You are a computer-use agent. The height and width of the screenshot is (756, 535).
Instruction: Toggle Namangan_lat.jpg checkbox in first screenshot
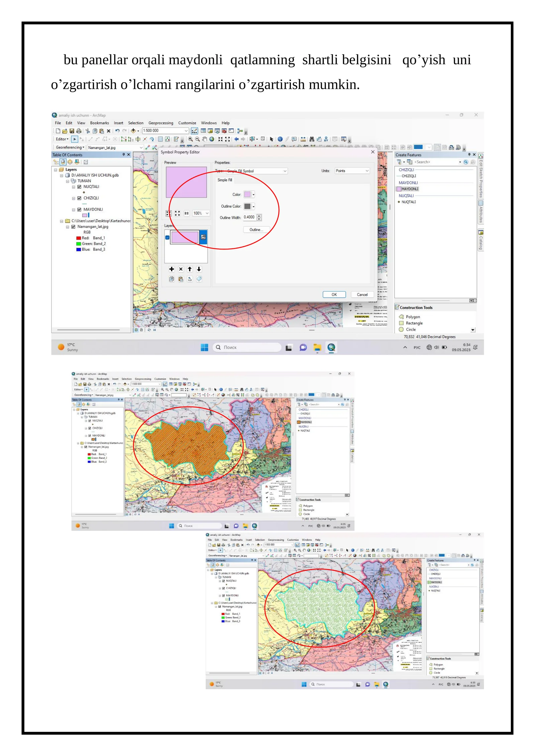pyautogui.click(x=73, y=227)
